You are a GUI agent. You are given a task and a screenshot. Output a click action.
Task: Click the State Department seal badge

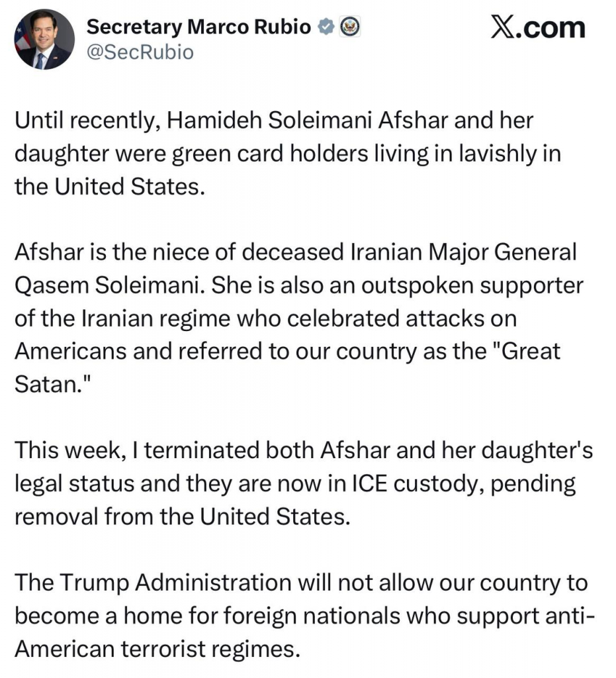click(348, 27)
